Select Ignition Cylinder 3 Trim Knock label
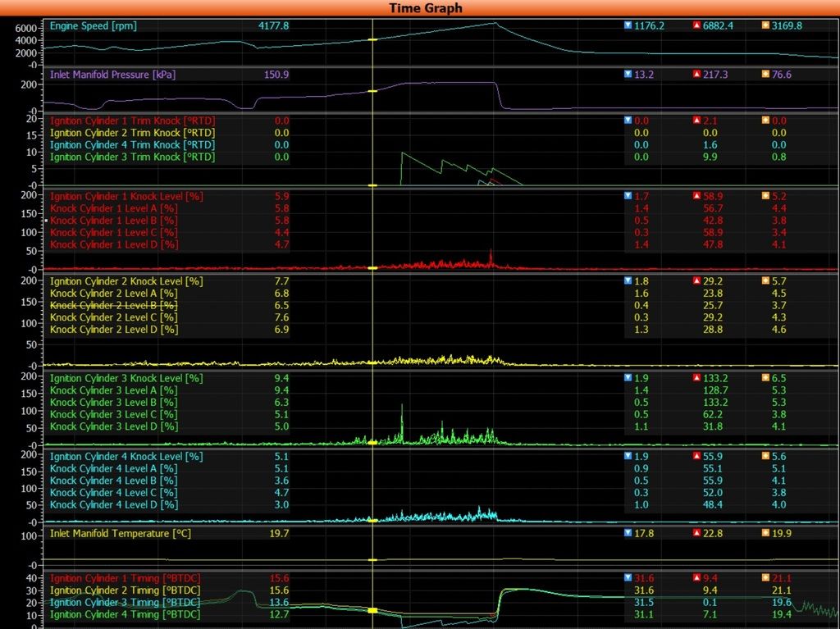Viewport: 840px width, 629px height. pyautogui.click(x=132, y=157)
